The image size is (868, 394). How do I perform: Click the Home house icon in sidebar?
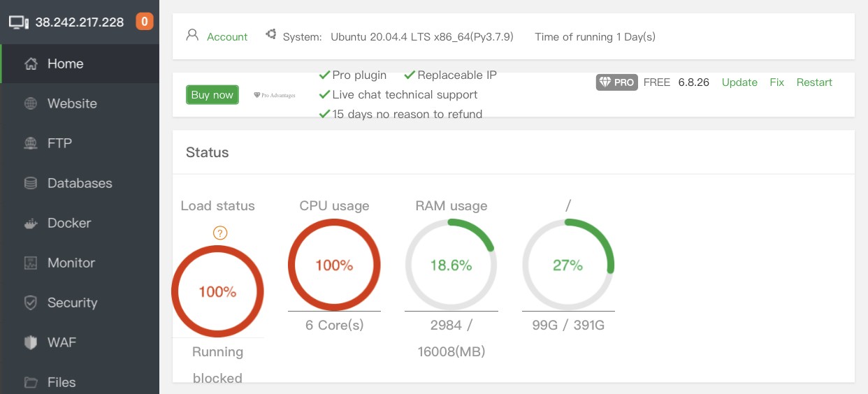tap(31, 64)
